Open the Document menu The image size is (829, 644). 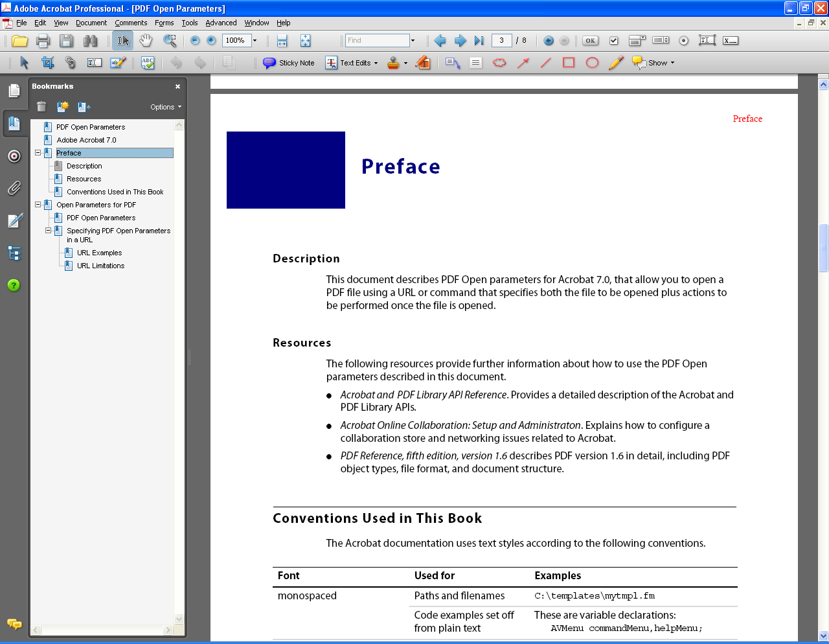tap(91, 23)
